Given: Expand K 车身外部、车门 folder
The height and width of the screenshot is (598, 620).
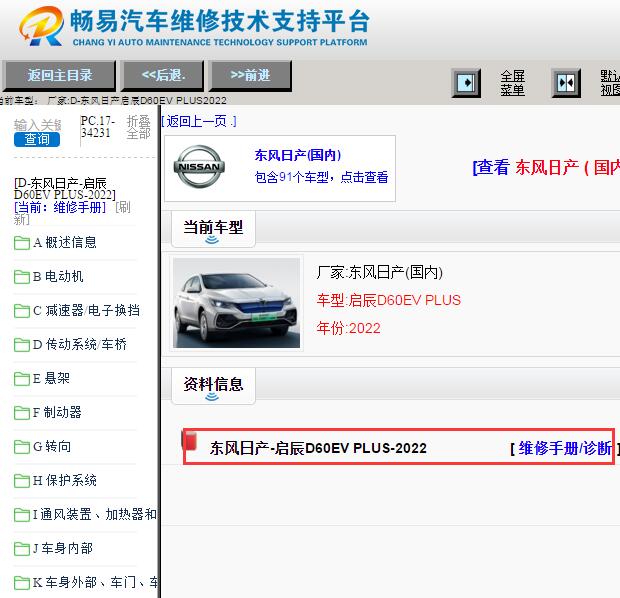Looking at the screenshot, I should point(85,583).
